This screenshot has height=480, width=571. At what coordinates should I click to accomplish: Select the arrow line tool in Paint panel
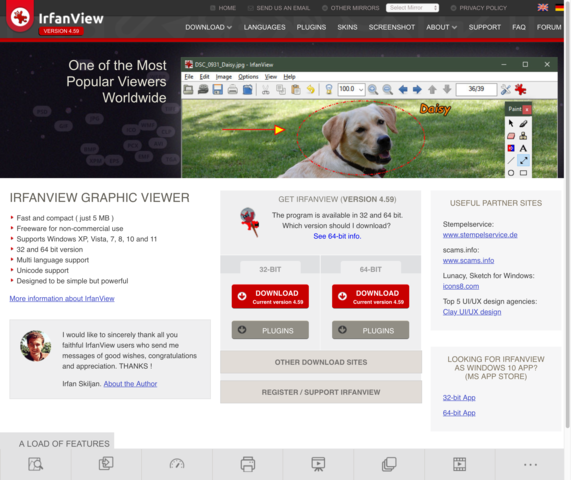coord(523,160)
